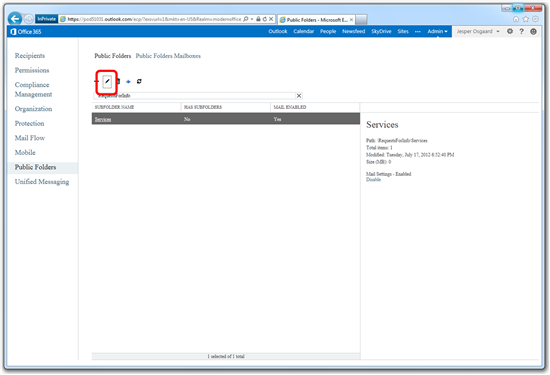
Task: Go to SkyDrive in top navigation
Action: tap(381, 31)
